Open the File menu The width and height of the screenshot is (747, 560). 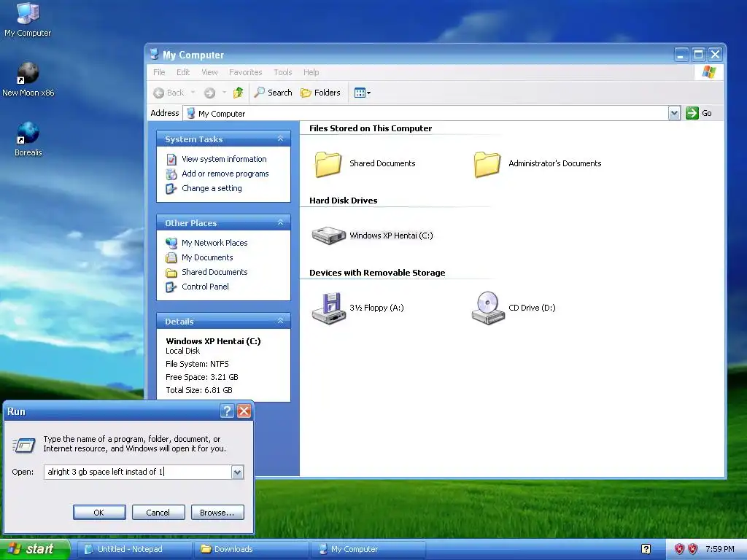(x=159, y=72)
